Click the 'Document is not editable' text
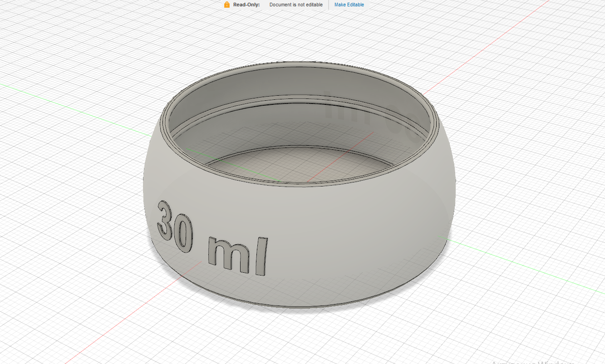 [x=296, y=5]
